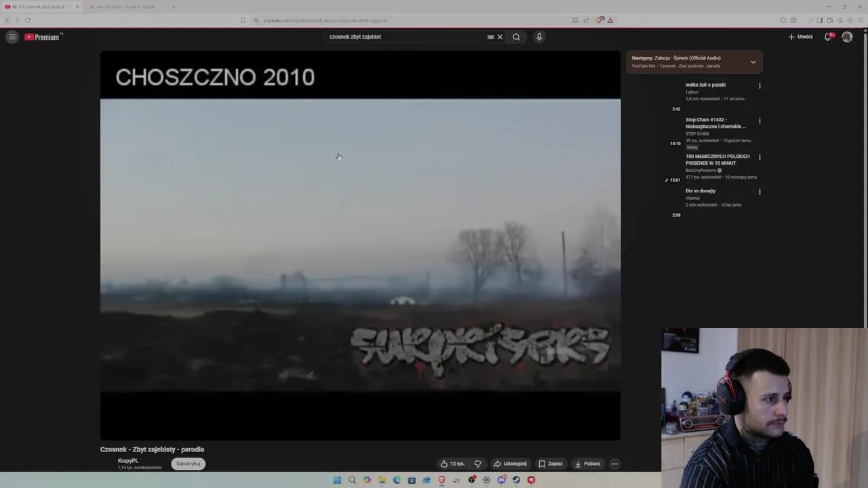Like the video with 12 tys. thumbs up

pos(452,464)
